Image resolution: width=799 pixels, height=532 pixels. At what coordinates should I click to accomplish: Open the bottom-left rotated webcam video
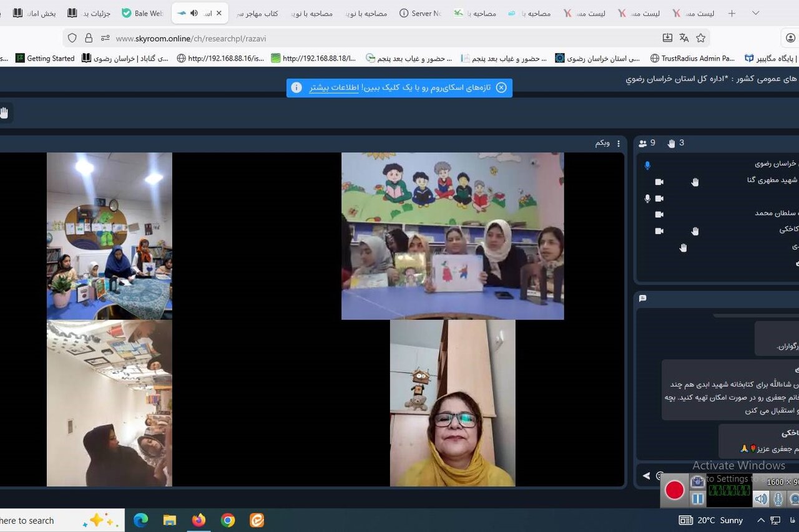pos(109,403)
